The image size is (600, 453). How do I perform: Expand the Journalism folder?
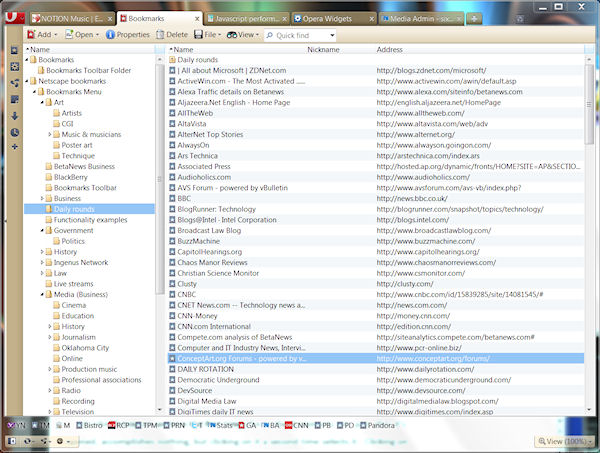click(49, 337)
